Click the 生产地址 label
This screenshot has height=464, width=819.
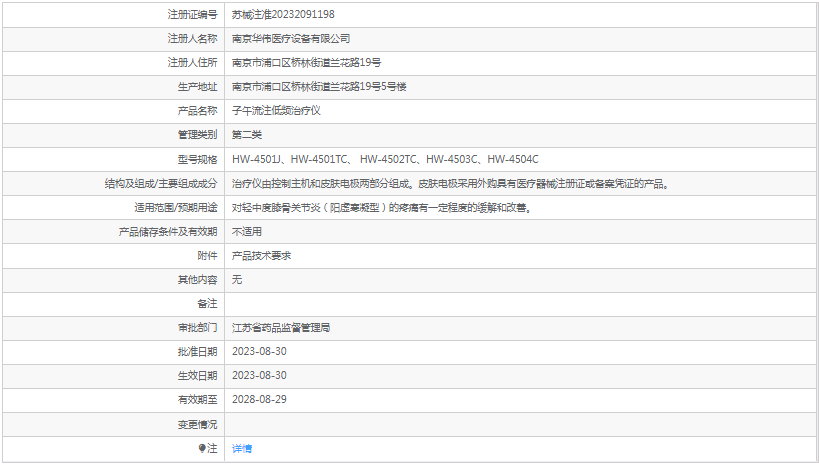197,87
